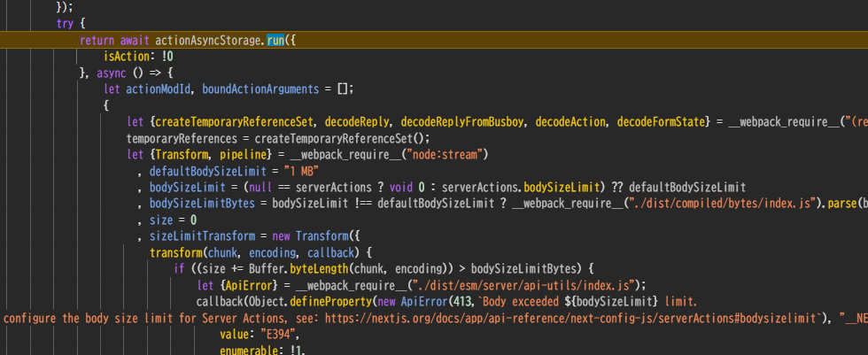Click the 'try' keyword
This screenshot has height=355, width=868.
pos(66,24)
